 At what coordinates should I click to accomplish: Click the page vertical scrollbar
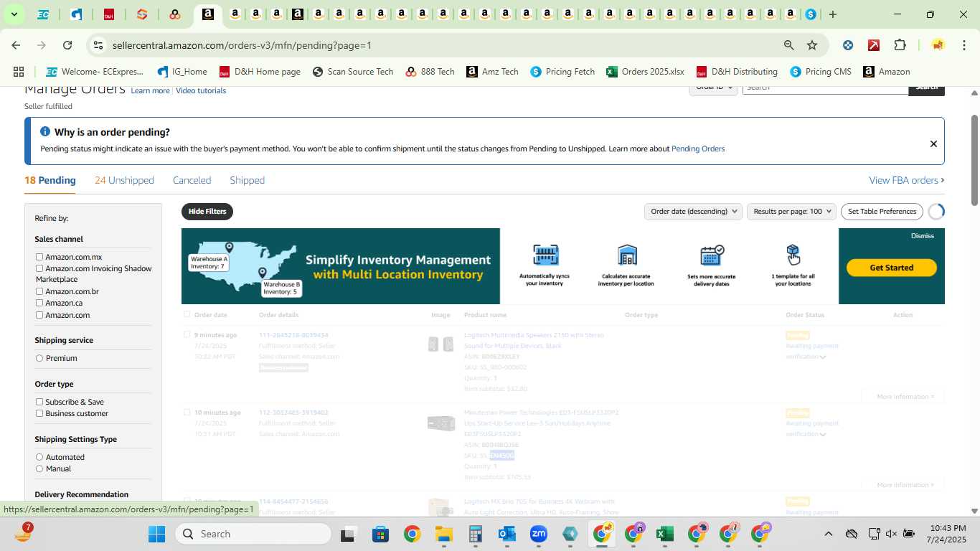coord(974,159)
